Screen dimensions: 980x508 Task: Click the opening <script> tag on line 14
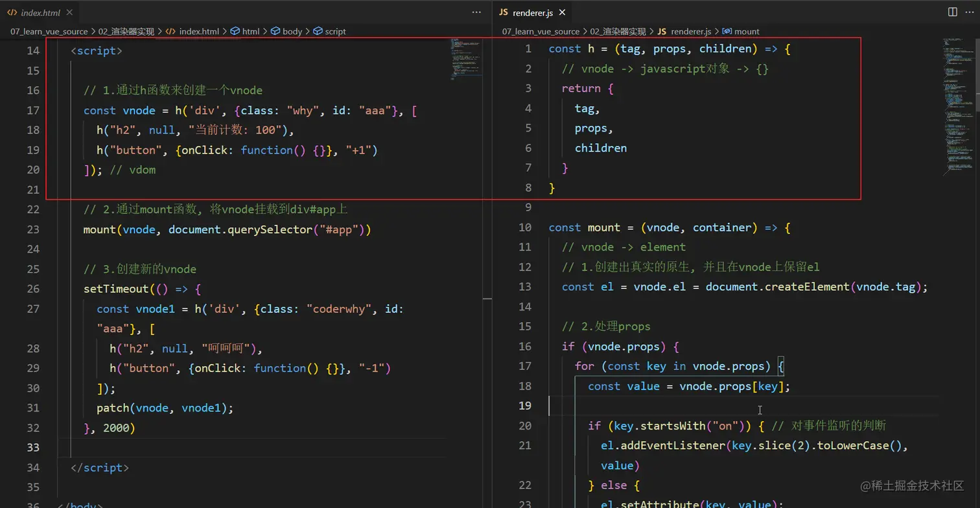tap(97, 51)
